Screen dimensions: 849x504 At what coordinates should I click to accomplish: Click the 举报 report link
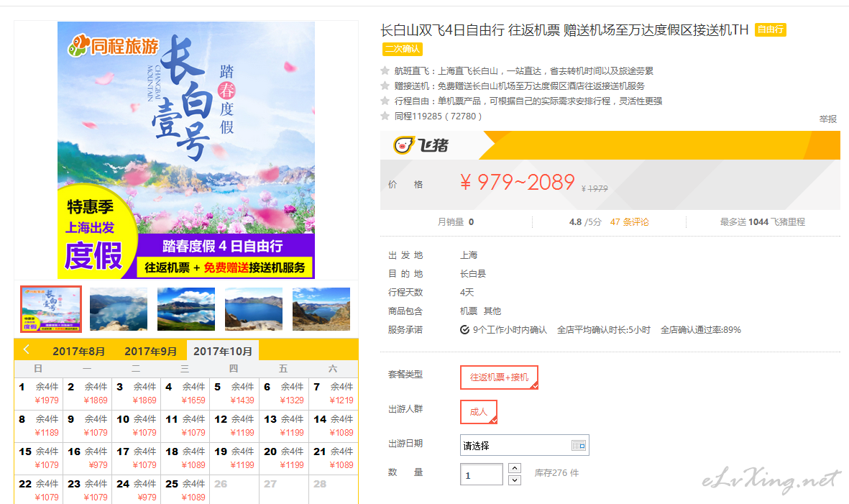tap(828, 119)
